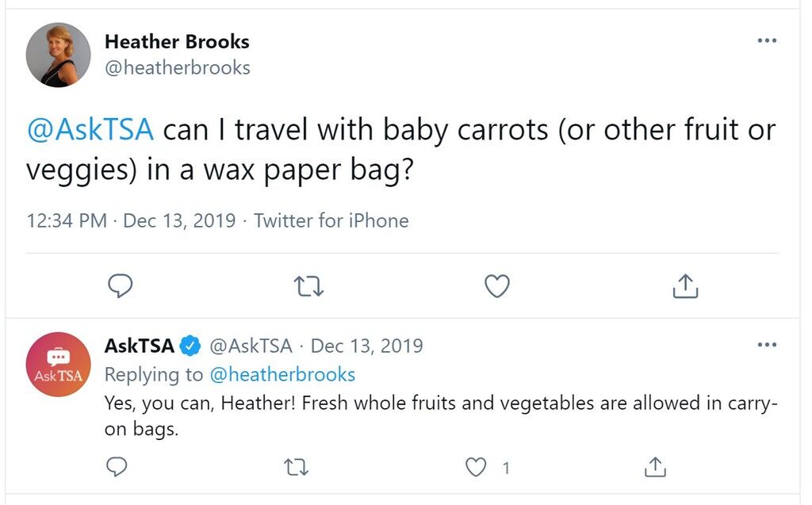Follow the @heatherbrooks reply link
Viewport: 812px width, 505px height.
click(x=282, y=374)
